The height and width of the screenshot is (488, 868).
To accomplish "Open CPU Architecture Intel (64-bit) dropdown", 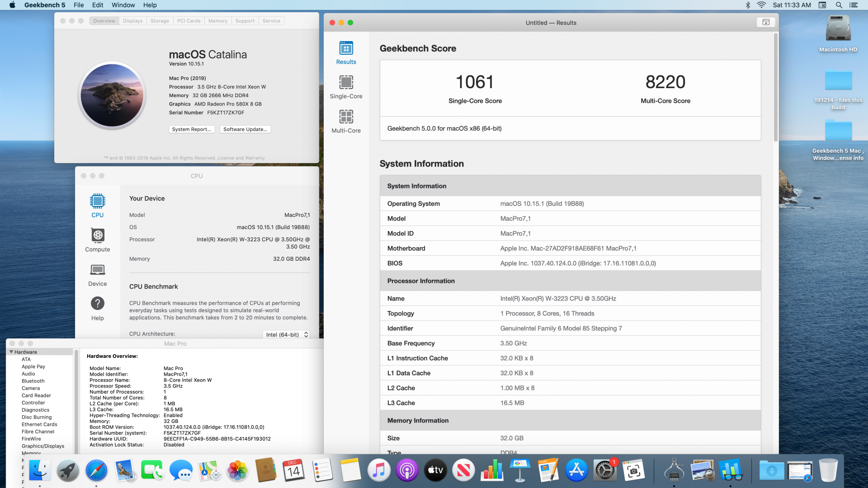I will click(286, 334).
